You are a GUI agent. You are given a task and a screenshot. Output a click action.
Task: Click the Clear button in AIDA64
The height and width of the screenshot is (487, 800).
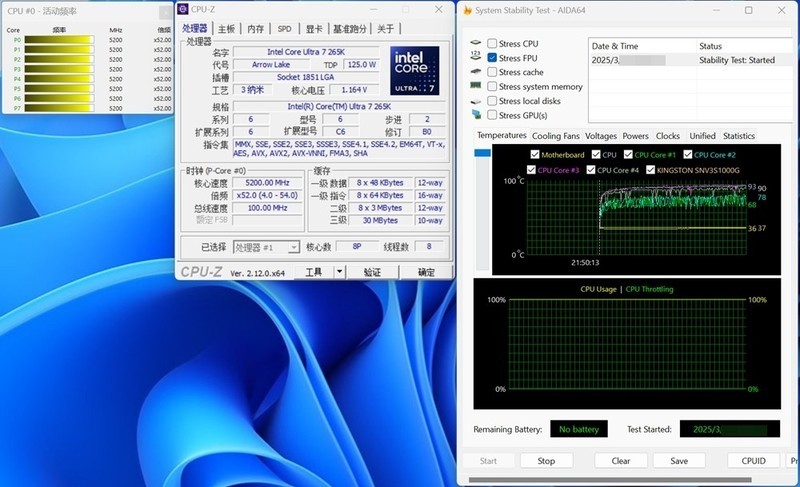[x=621, y=460]
